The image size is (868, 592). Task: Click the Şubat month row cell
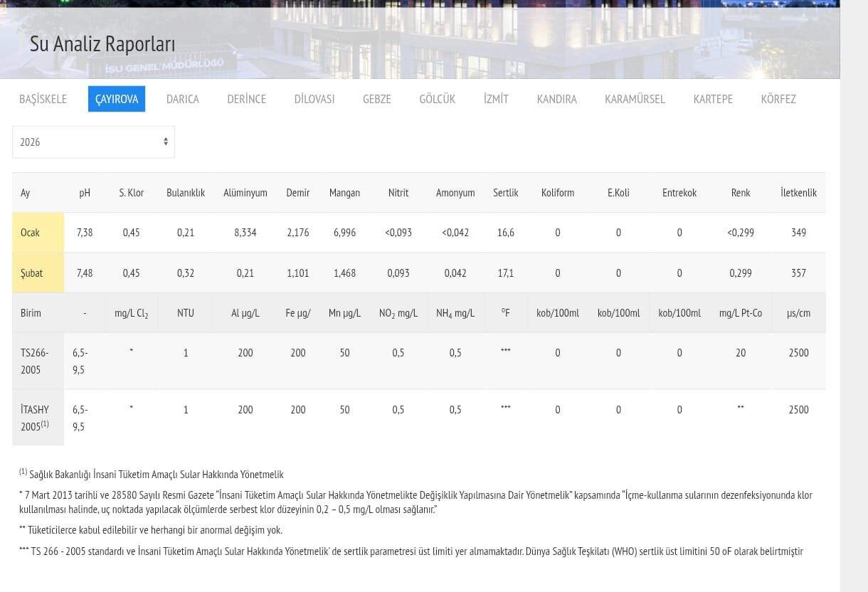pos(38,273)
